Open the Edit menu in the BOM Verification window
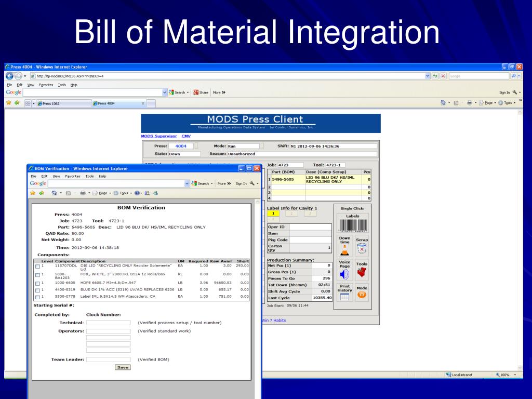Image resolution: width=532 pixels, height=399 pixels. (x=45, y=177)
